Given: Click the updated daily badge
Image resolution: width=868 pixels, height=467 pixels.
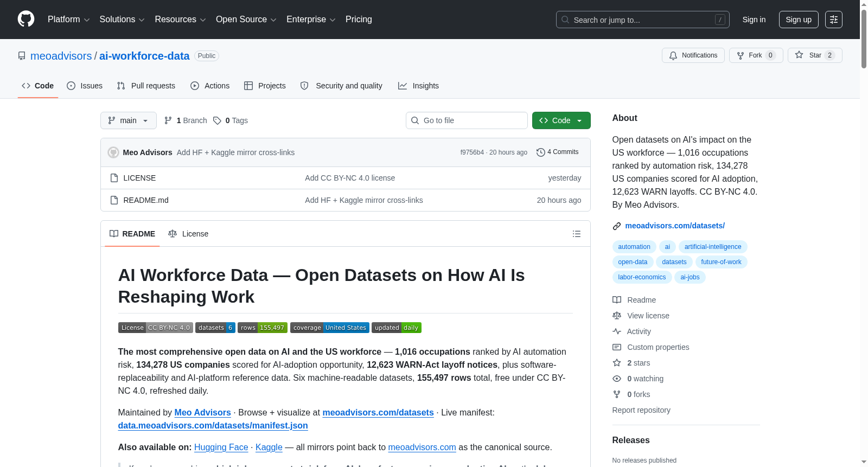Looking at the screenshot, I should coord(397,328).
